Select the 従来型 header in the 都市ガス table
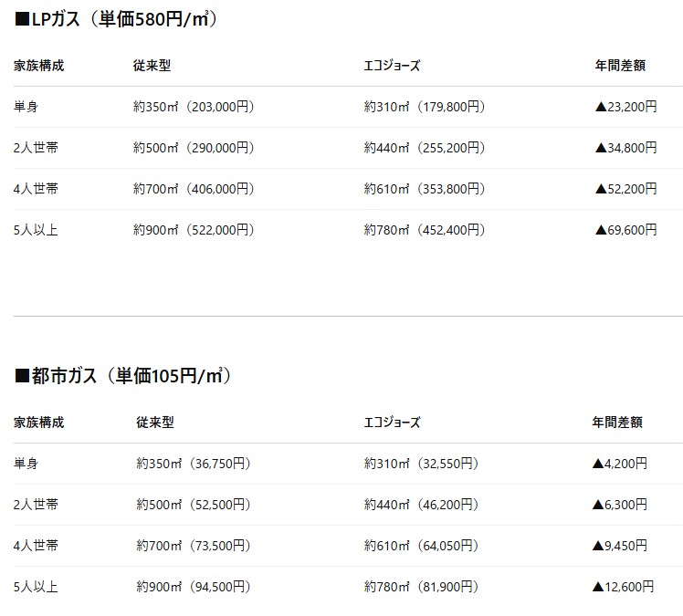Image resolution: width=683 pixels, height=616 pixels. [x=155, y=423]
